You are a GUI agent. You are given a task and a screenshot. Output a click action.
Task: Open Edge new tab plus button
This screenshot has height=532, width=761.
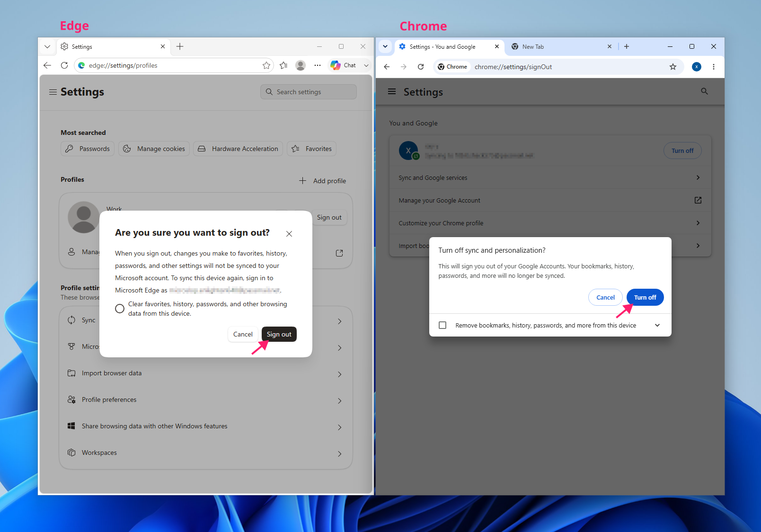[x=180, y=46]
